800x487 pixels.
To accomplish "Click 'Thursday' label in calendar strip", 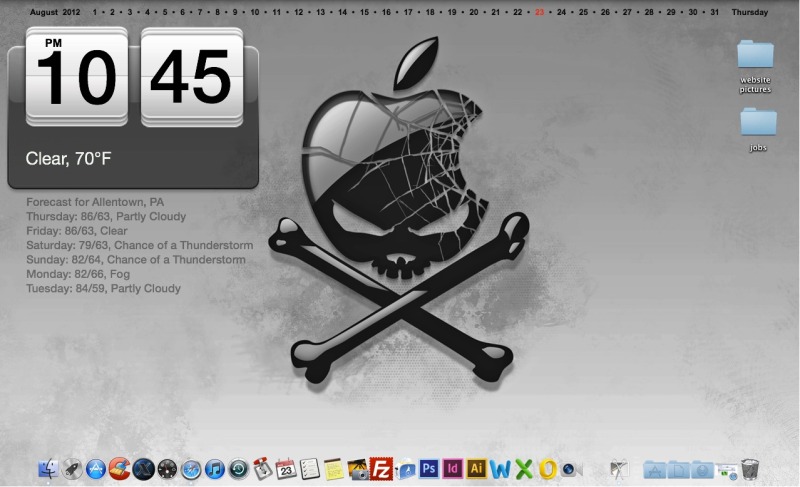I will coord(749,12).
